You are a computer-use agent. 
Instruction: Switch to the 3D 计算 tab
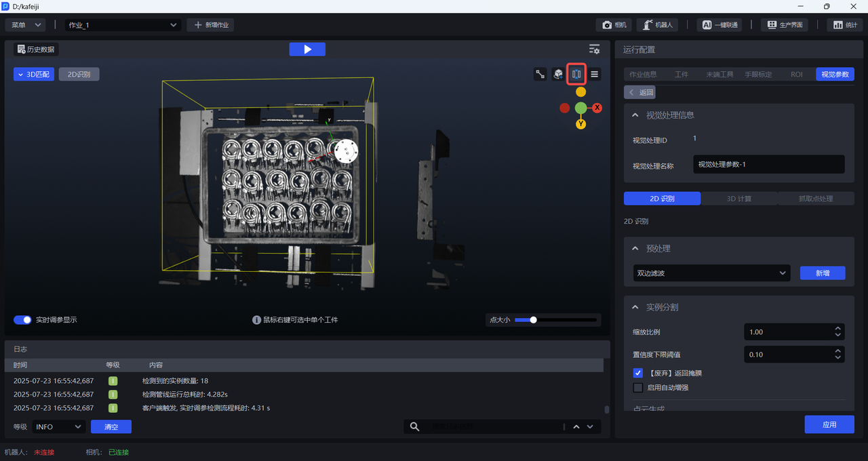click(x=738, y=199)
